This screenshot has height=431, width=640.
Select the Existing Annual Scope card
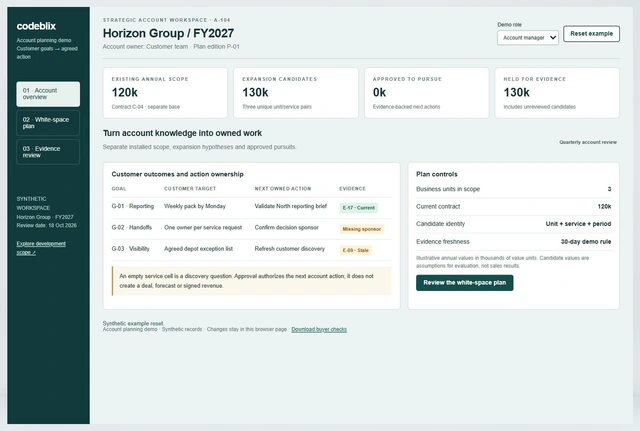(x=165, y=93)
